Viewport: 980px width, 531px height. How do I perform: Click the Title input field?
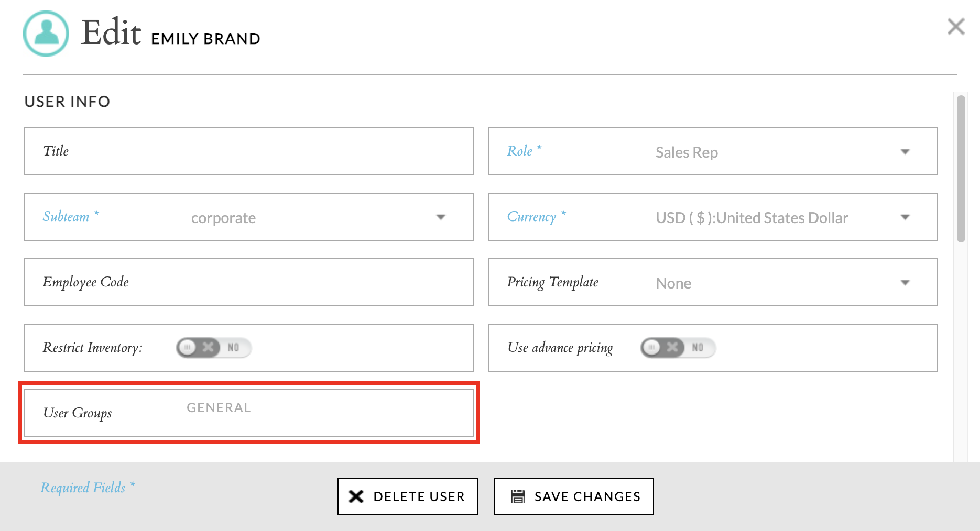click(249, 151)
